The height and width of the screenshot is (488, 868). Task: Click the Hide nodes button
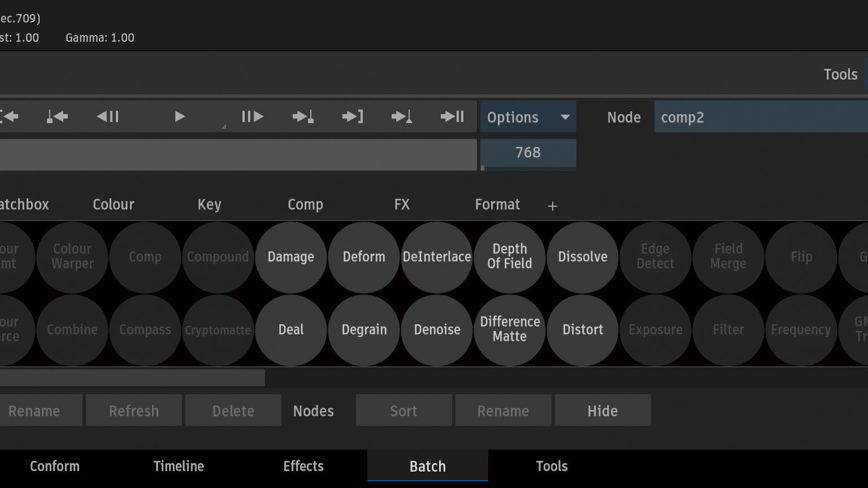pyautogui.click(x=602, y=411)
